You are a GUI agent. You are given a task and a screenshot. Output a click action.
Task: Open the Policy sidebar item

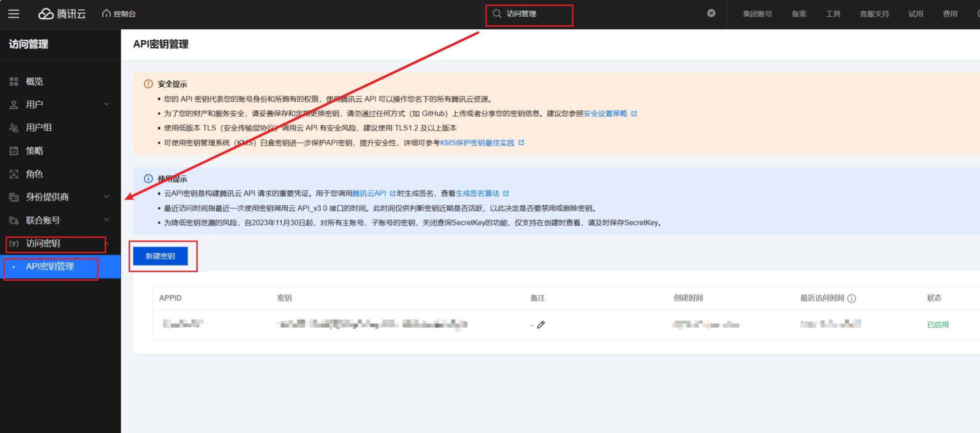pos(34,151)
